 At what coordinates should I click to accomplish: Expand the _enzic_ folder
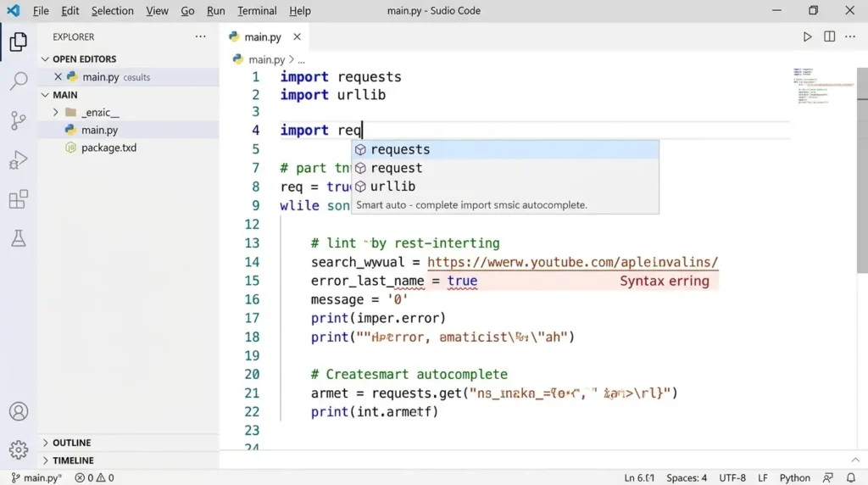click(55, 112)
